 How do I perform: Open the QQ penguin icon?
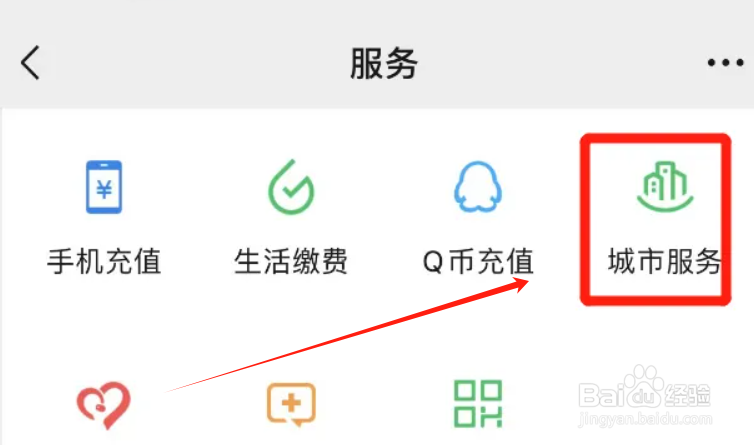[478, 187]
